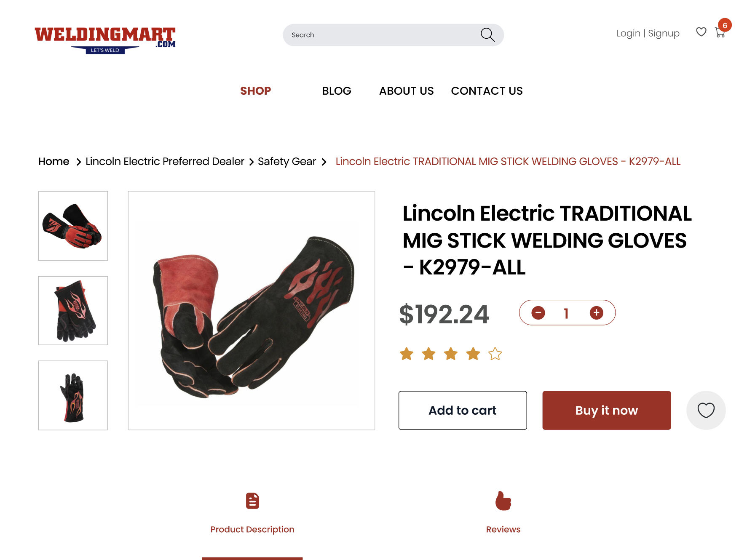Rate with the fifth empty star
755x560 pixels.
click(495, 354)
